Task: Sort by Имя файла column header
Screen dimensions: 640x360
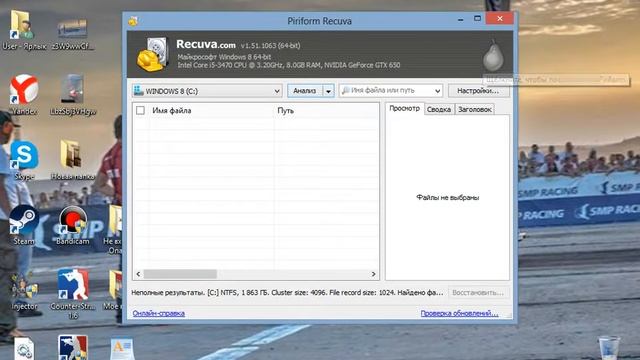Action: (211, 111)
